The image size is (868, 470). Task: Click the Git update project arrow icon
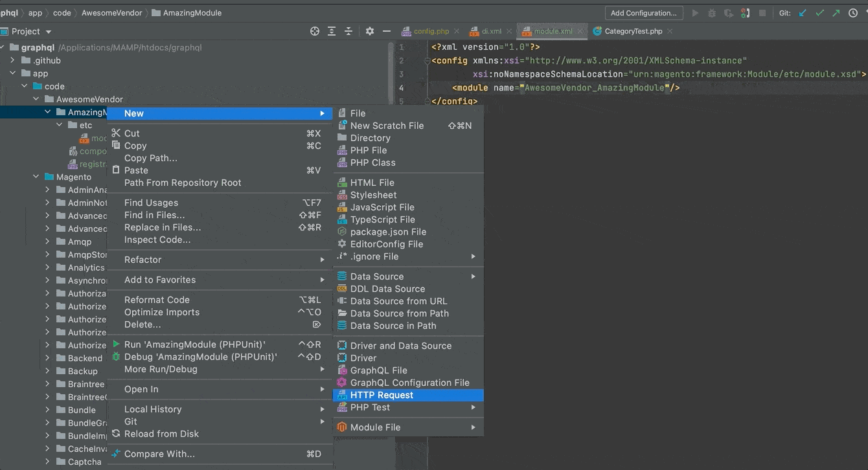point(803,13)
